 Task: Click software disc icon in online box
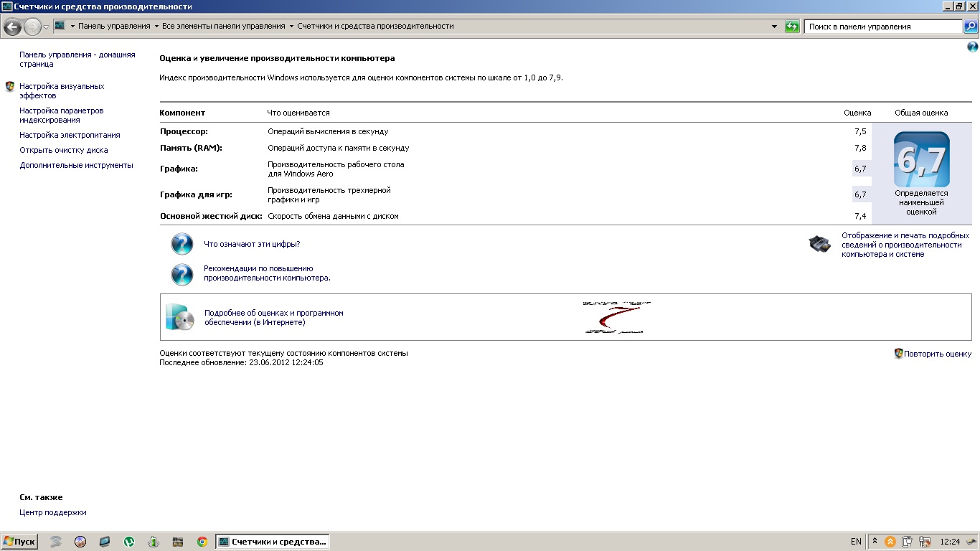click(x=179, y=316)
